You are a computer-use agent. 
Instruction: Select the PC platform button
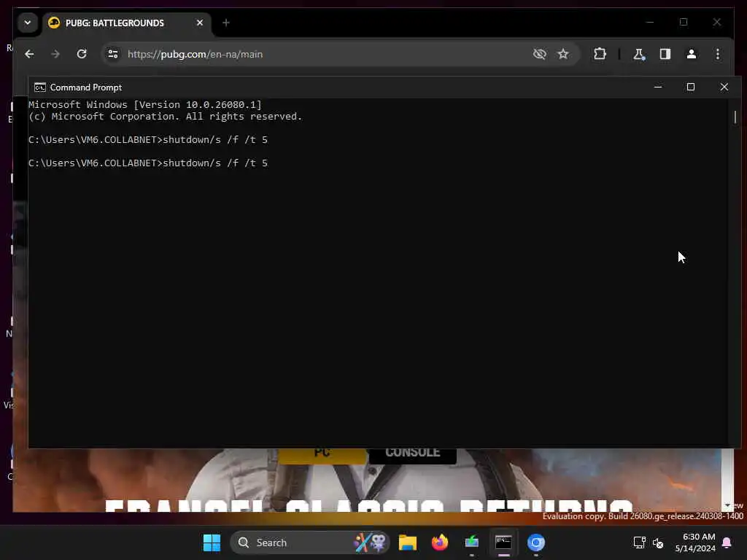pyautogui.click(x=322, y=454)
